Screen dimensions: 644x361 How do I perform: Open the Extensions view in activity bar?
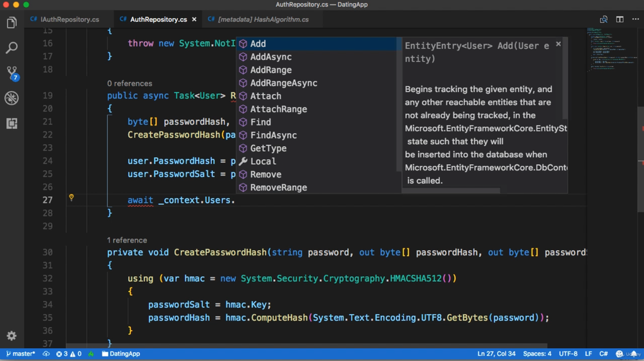(x=12, y=123)
